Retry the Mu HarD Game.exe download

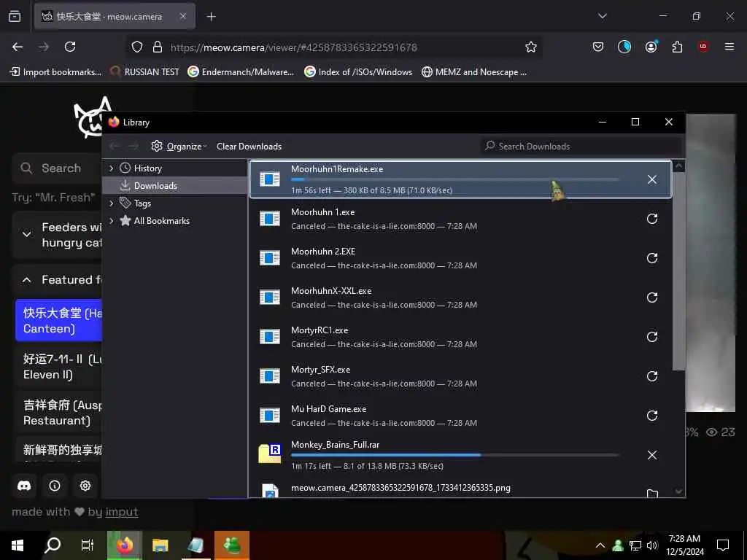tap(651, 416)
